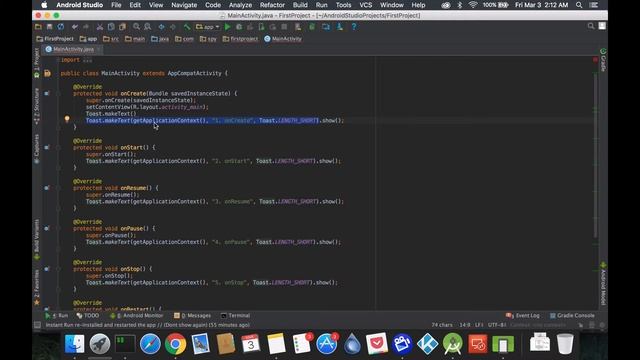Click the Open folder toolbar icon

[x=38, y=27]
